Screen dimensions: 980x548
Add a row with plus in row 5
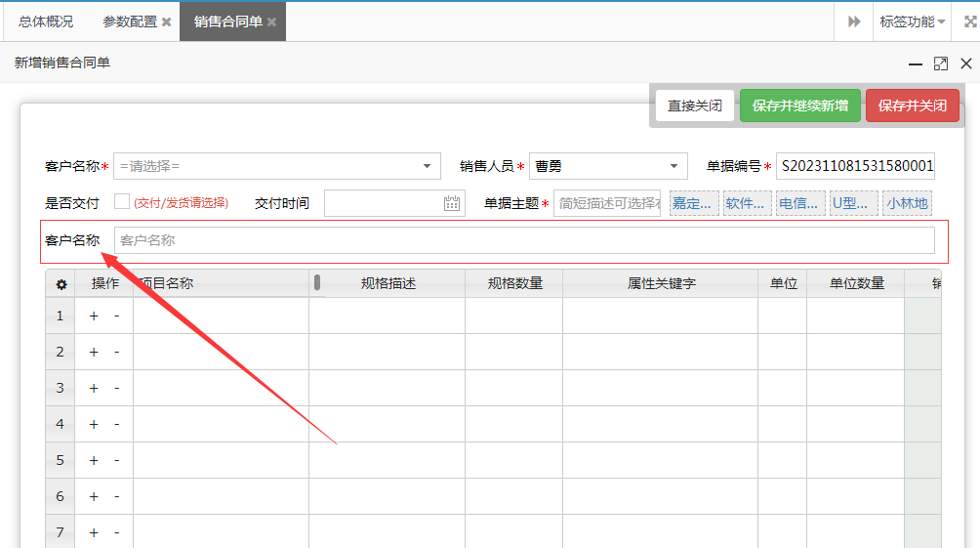click(94, 461)
